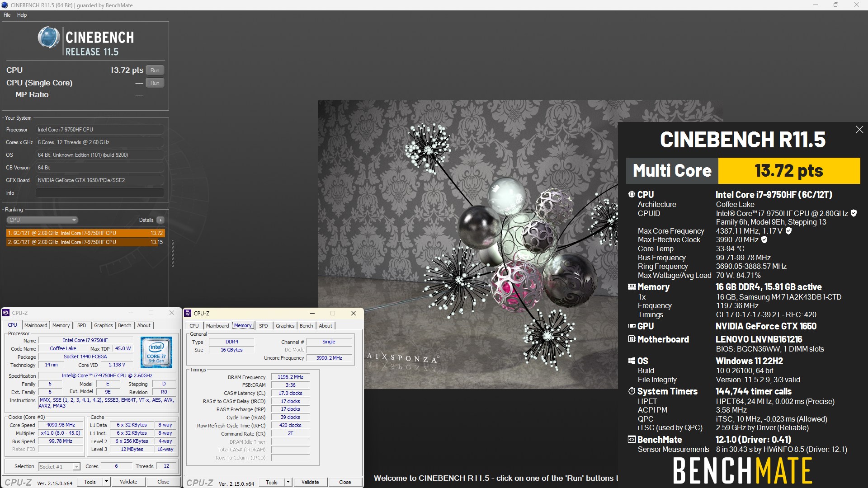Open Graphics tab in right CPU-Z window
Viewport: 868px width, 488px height.
(285, 326)
